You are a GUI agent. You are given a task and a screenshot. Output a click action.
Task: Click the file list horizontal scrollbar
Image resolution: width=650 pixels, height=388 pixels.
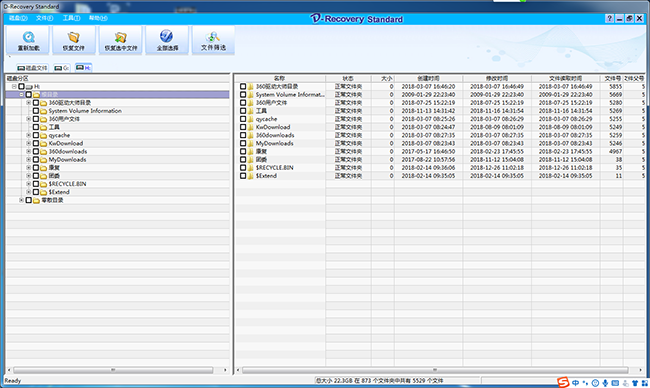[x=435, y=370]
